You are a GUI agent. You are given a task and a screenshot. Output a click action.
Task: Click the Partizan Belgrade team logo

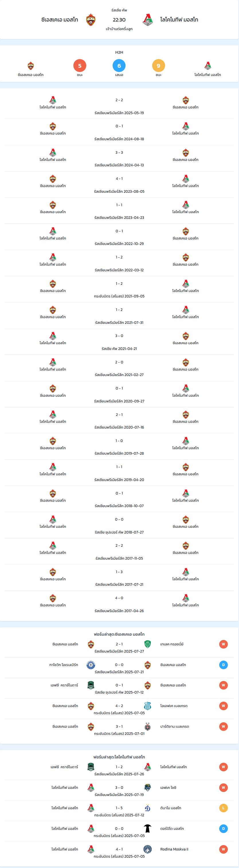tap(147, 727)
